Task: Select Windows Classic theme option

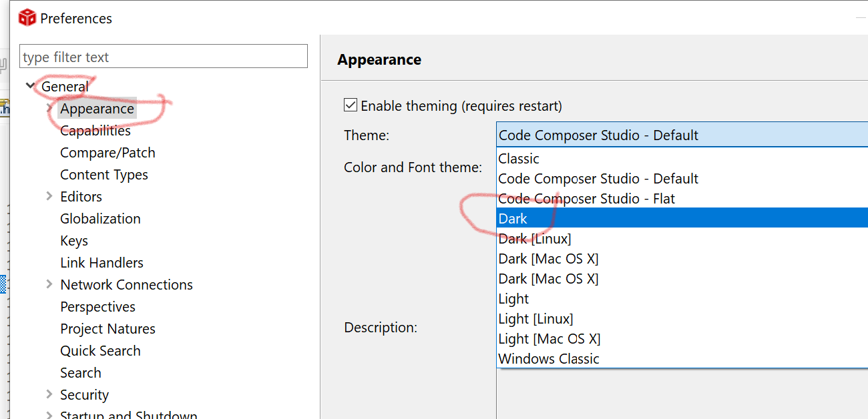Action: (x=549, y=358)
